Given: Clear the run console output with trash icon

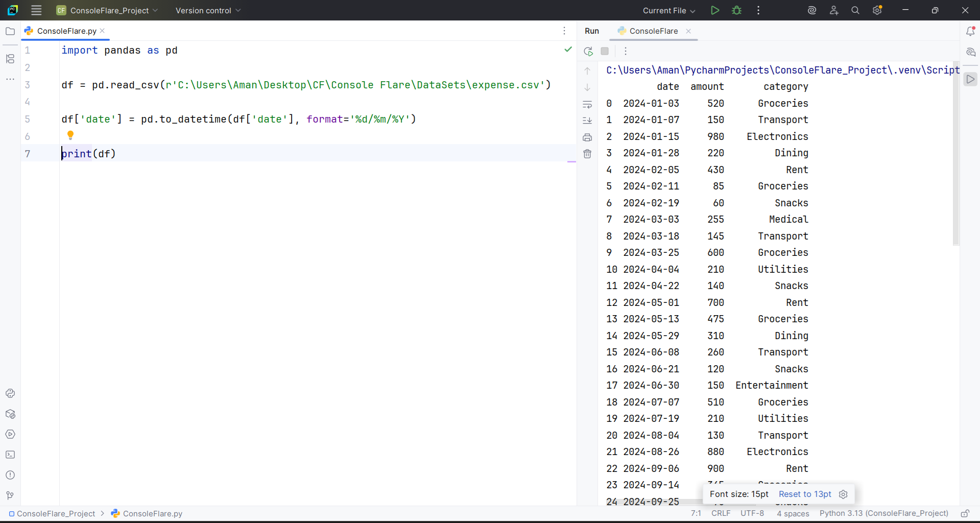Looking at the screenshot, I should (588, 154).
